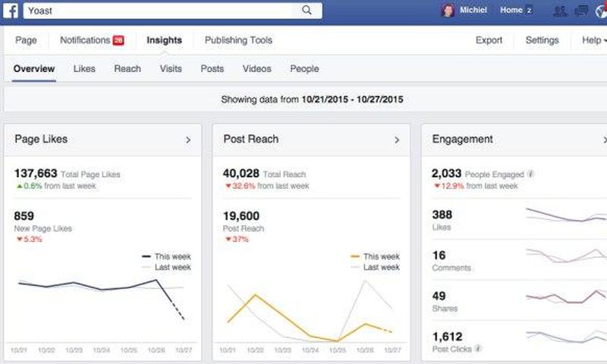Click the 137,663 Total Page Likes value

click(x=36, y=174)
